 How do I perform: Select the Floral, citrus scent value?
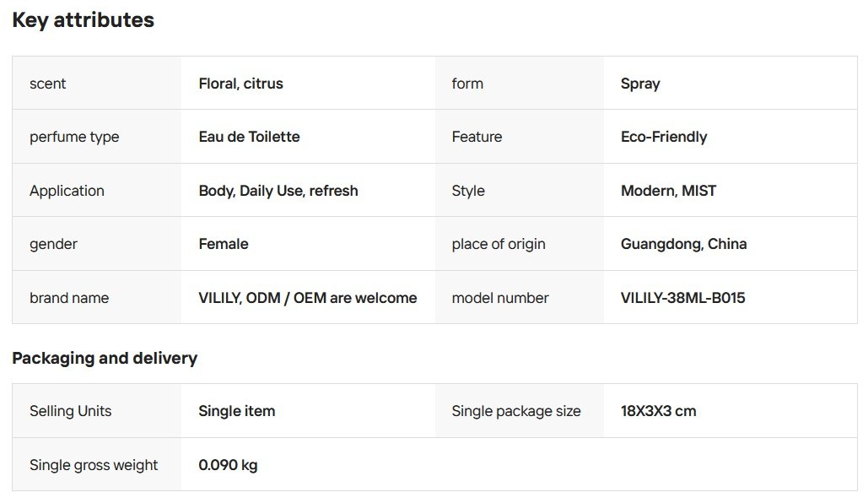coord(240,84)
